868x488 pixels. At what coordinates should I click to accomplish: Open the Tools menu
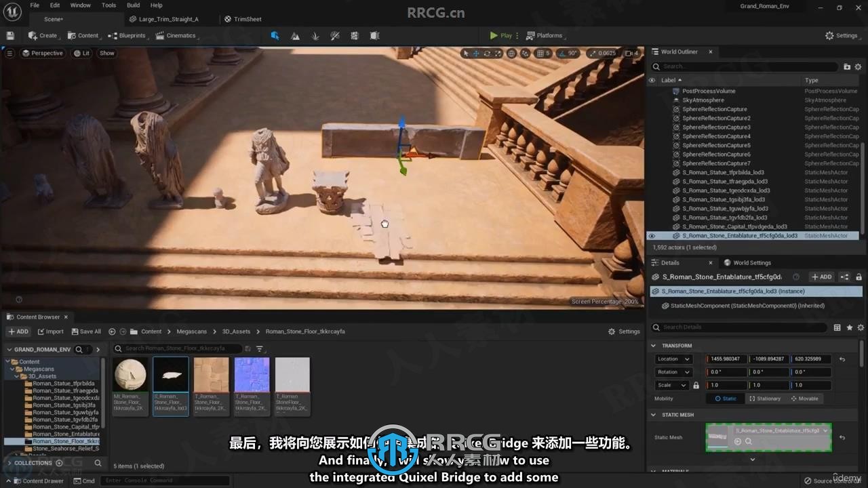click(109, 5)
